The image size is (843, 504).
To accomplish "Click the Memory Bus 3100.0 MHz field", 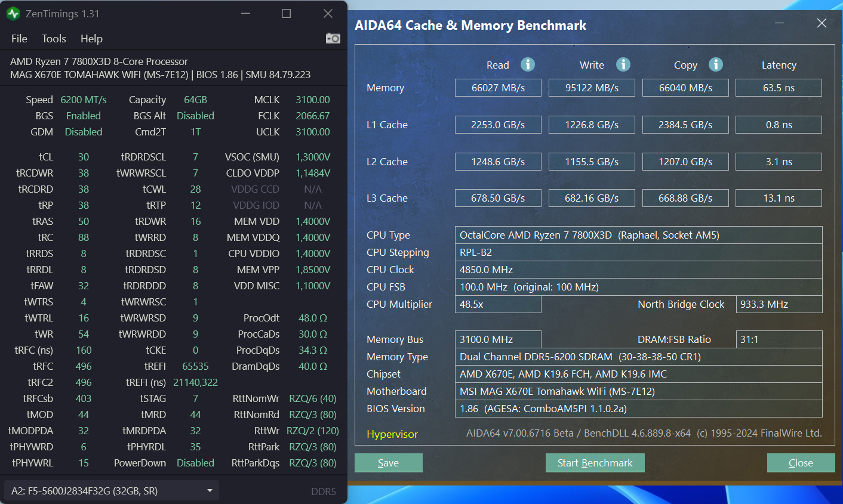I will [498, 339].
